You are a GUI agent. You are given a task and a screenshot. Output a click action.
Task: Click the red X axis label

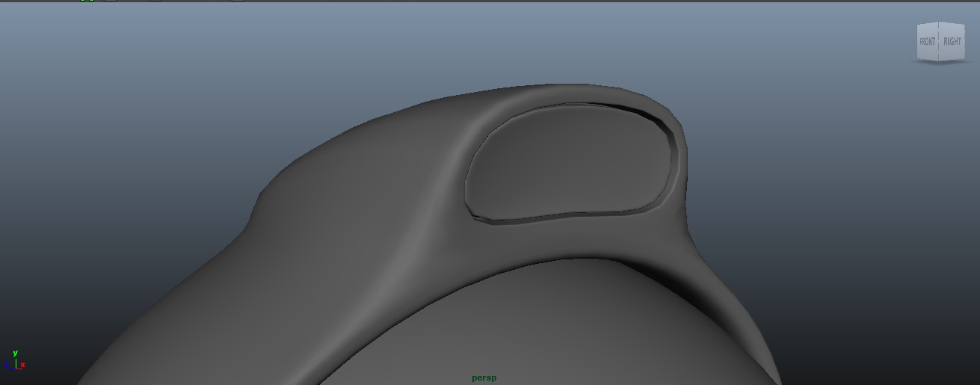23,365
